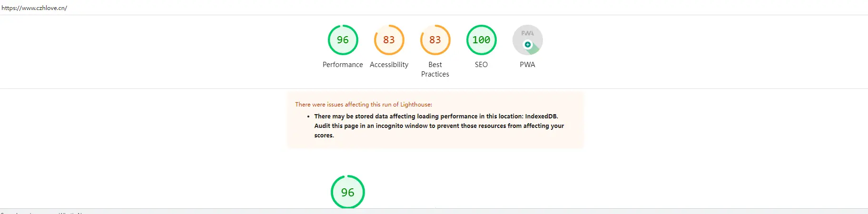The height and width of the screenshot is (214, 868).
Task: Click the large Performance gauge below the warning
Action: click(x=347, y=192)
